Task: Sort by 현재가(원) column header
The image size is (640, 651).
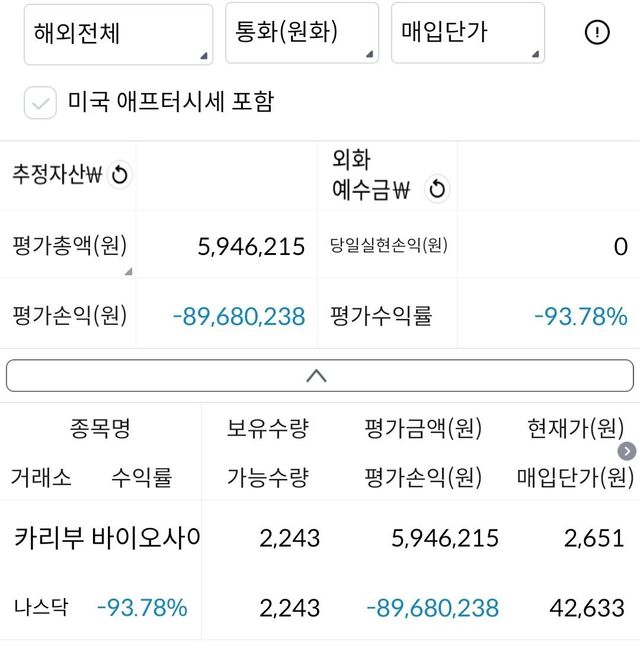Action: pos(576,430)
